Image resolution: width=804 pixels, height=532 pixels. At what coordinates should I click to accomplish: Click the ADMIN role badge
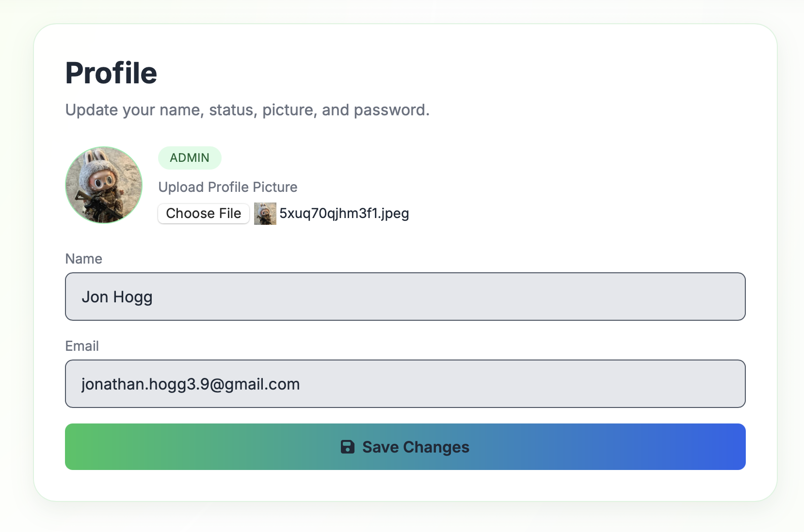pos(190,158)
